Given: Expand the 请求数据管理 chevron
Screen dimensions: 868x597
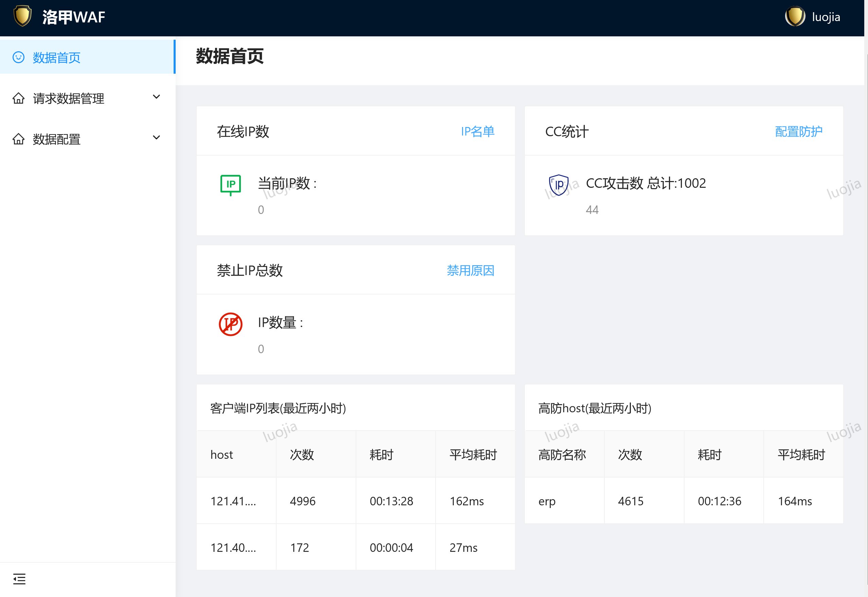Looking at the screenshot, I should click(156, 97).
